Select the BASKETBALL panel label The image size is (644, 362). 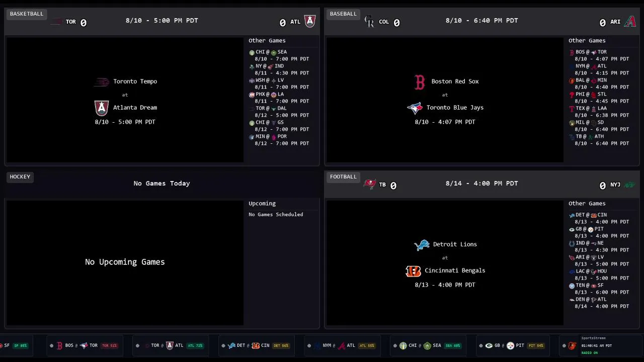click(27, 14)
